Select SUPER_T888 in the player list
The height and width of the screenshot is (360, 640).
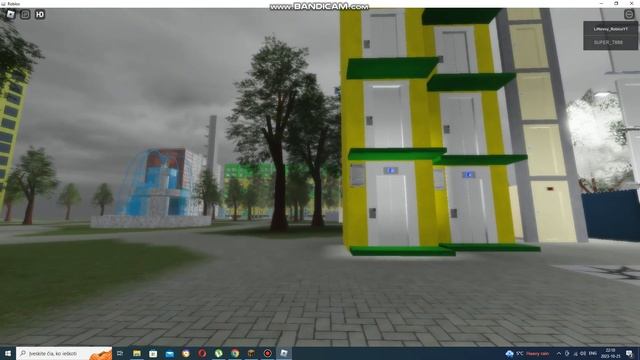(x=608, y=42)
